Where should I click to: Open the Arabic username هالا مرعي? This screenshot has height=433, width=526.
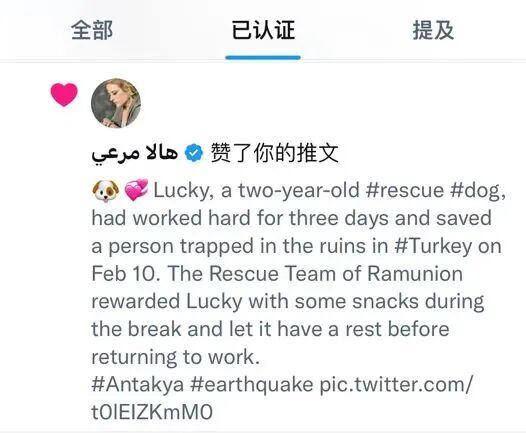135,154
